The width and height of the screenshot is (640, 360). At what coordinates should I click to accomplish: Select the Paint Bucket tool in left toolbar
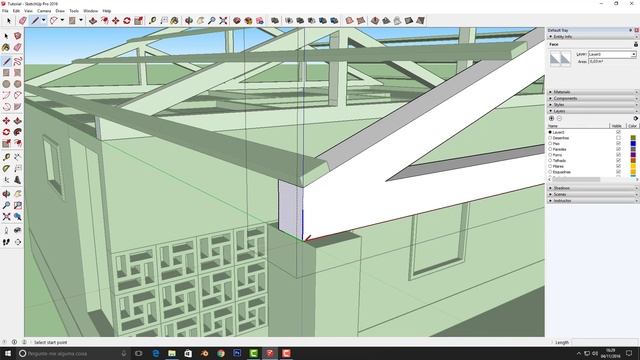click(6, 48)
